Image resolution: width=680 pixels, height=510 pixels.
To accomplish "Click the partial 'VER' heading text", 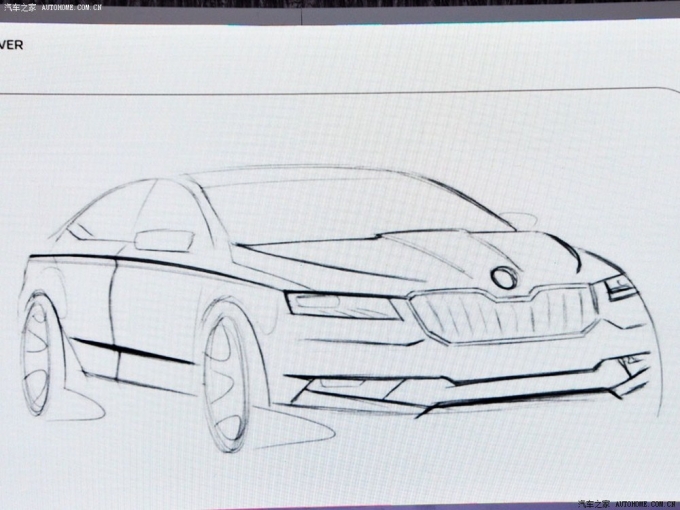I will tap(11, 45).
